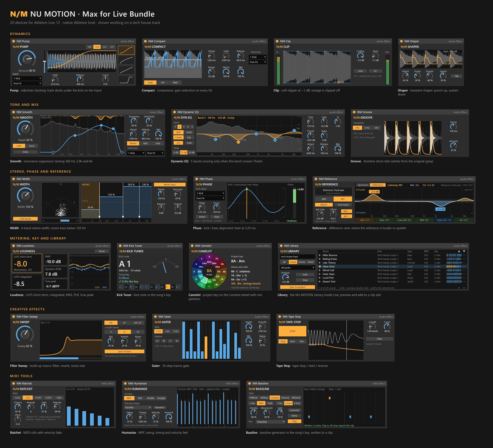Sort the Library list ascending with the up arrow
The image size is (493, 448).
[x=459, y=251]
